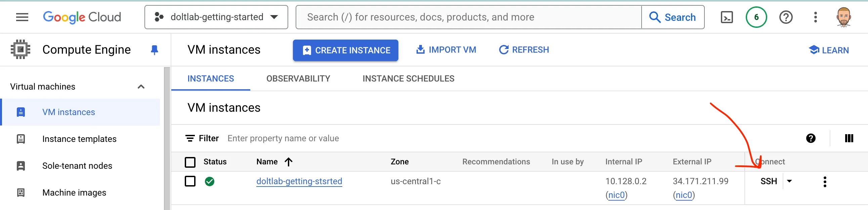Collapse the Virtual machines section
The height and width of the screenshot is (210, 868).
[141, 87]
